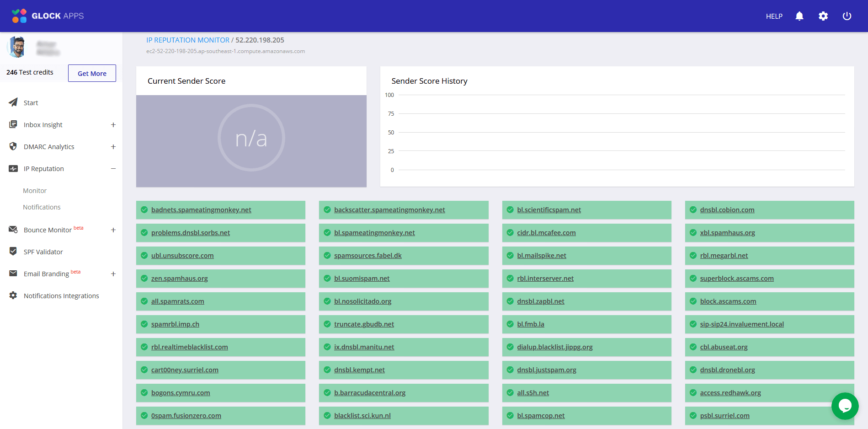
Task: Open the live chat bubble
Action: pos(845,406)
